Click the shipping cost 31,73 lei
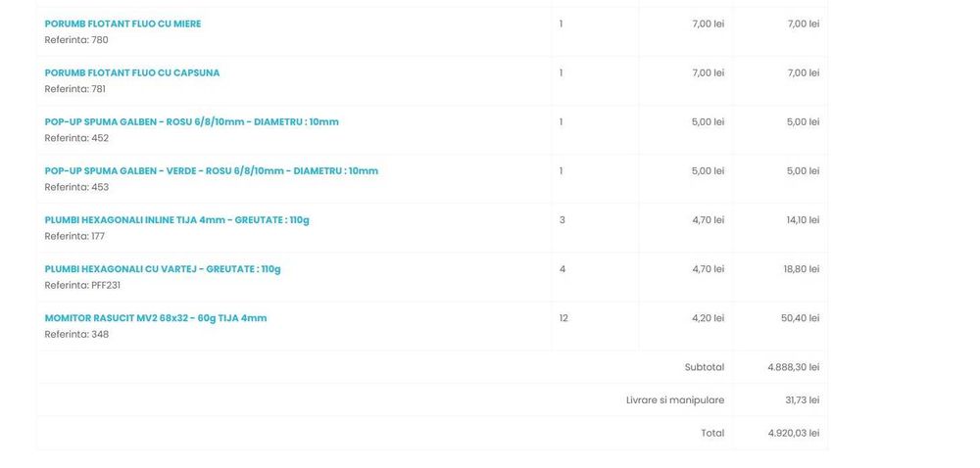The image size is (980, 468). click(x=801, y=399)
